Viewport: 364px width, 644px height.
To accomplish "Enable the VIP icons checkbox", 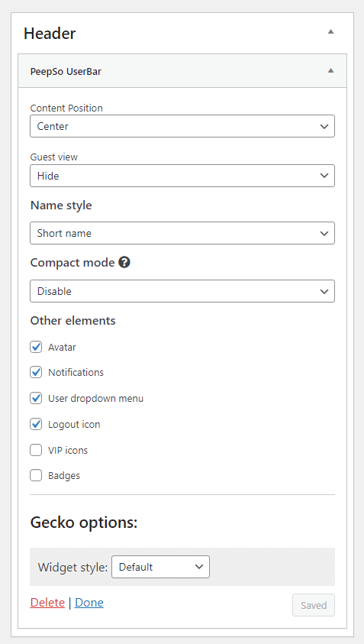I will point(36,450).
